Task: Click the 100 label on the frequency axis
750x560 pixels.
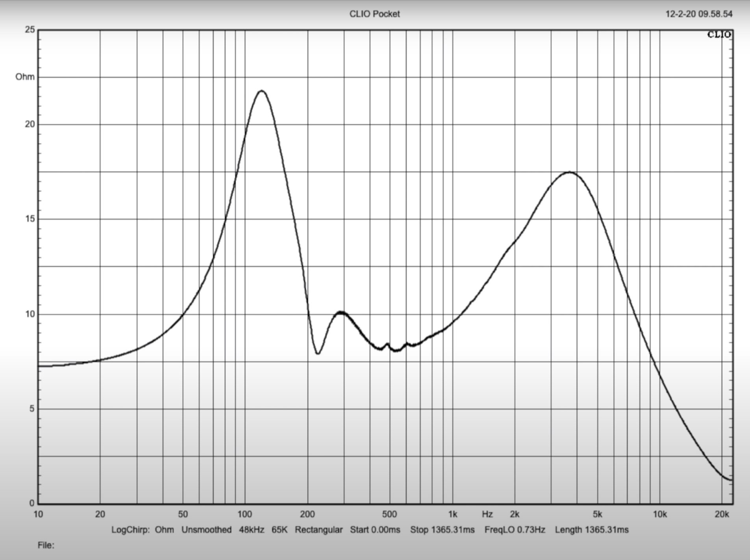Action: coord(244,514)
